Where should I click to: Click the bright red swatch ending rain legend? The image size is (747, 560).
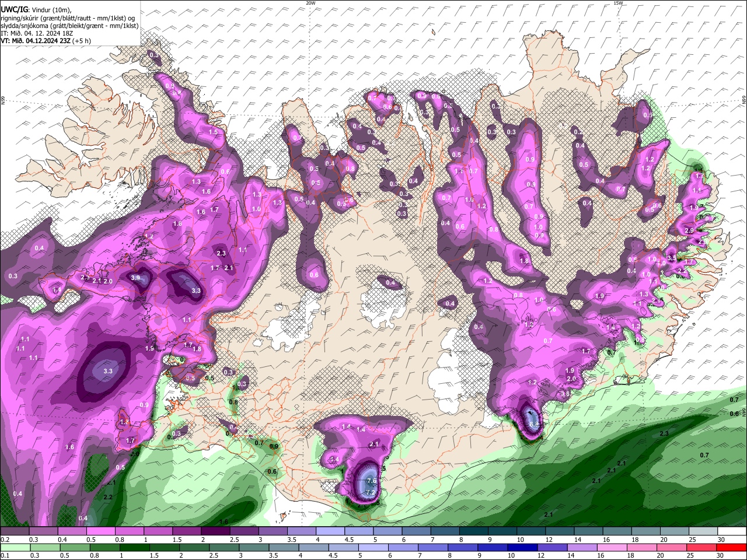732,548
